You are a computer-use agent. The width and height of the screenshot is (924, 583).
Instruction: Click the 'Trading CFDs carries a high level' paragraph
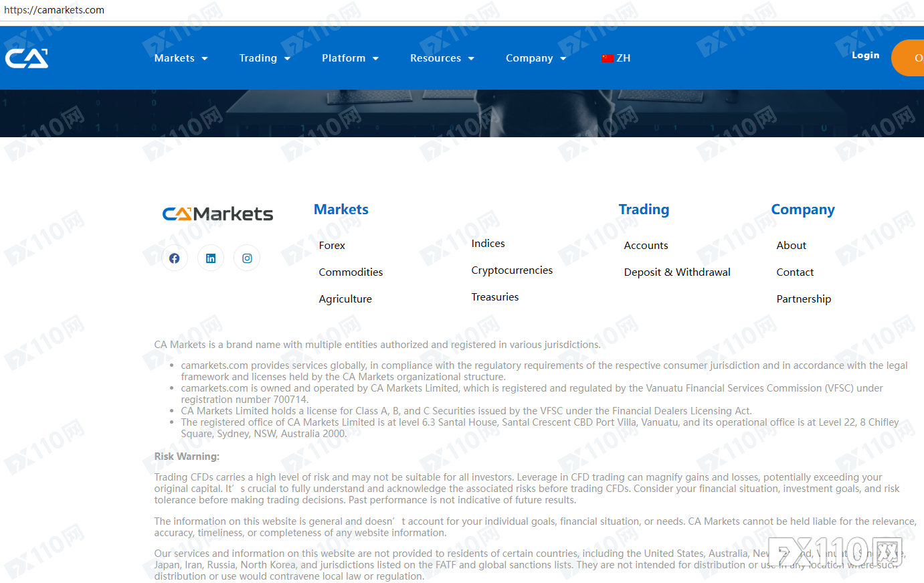tap(527, 489)
